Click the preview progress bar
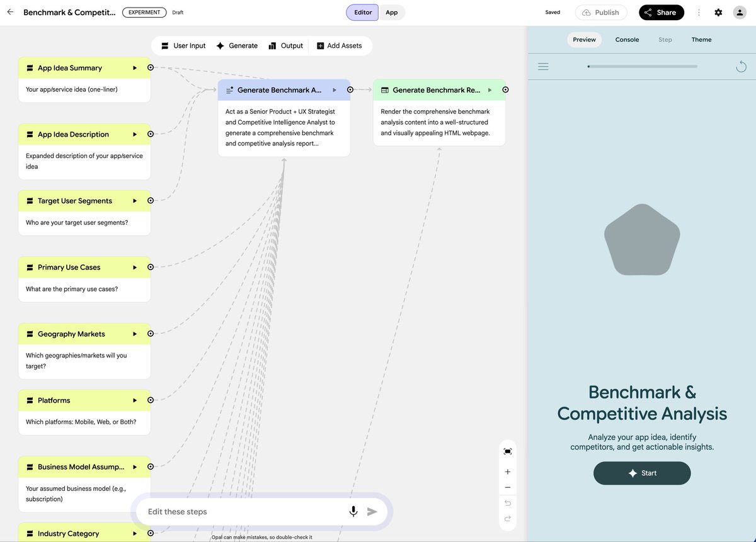The image size is (756, 542). (642, 66)
